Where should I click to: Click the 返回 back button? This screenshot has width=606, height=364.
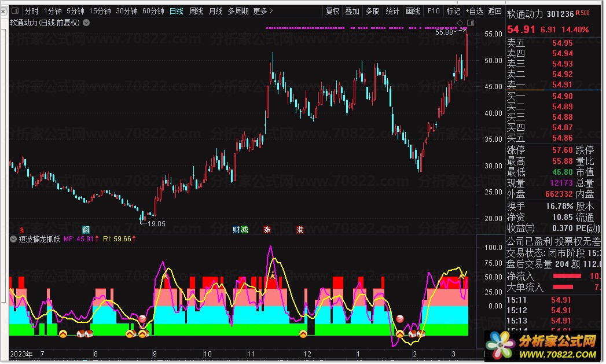coord(494,11)
